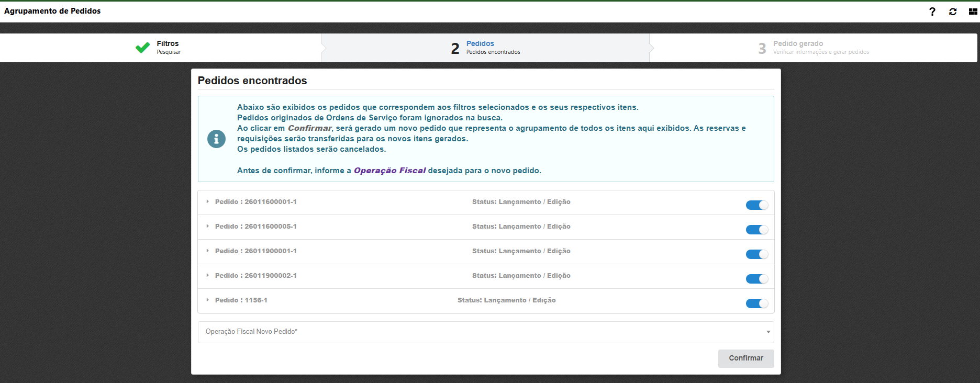The image size is (980, 383).
Task: Expand the Pedido 26011600001-1 row arrow
Action: pos(208,201)
